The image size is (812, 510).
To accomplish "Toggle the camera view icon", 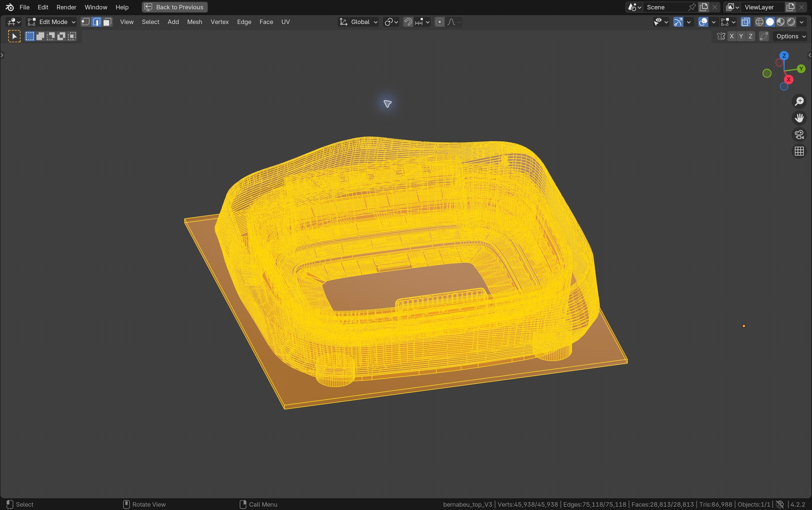I will click(x=799, y=135).
